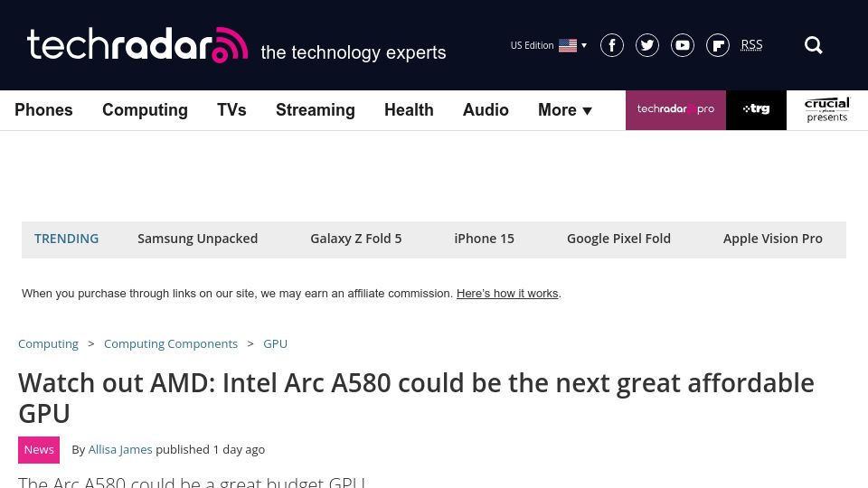
Task: Open TechRadar YouTube icon
Action: click(x=683, y=45)
